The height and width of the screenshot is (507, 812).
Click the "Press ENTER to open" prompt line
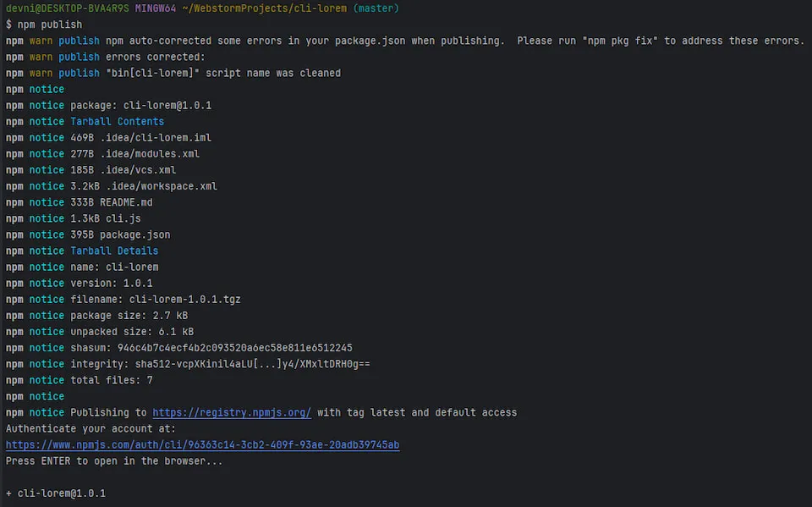[x=113, y=460]
